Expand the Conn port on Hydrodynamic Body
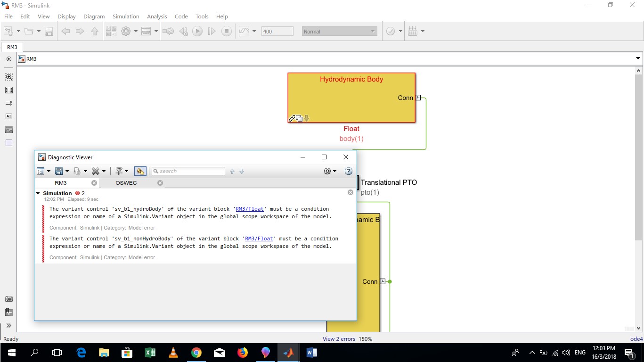This screenshot has width=644, height=362. pyautogui.click(x=417, y=98)
